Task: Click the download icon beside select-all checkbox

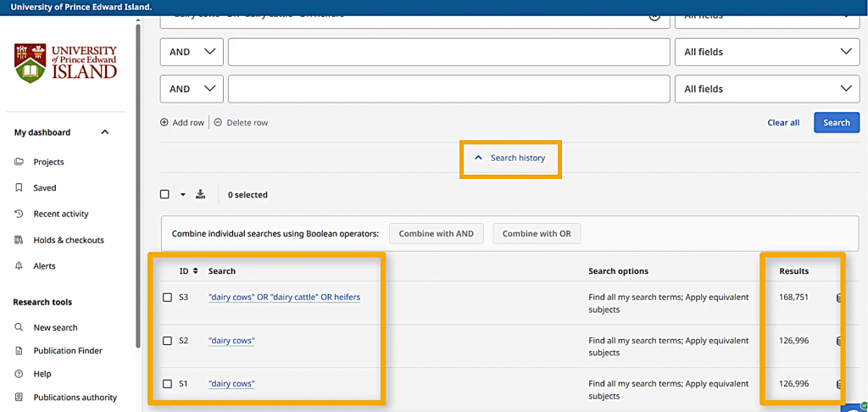Action: pos(201,194)
